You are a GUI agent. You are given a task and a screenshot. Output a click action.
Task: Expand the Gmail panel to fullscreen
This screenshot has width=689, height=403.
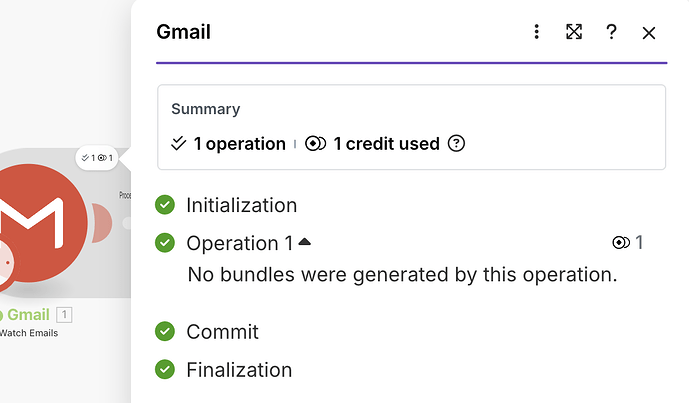(574, 32)
